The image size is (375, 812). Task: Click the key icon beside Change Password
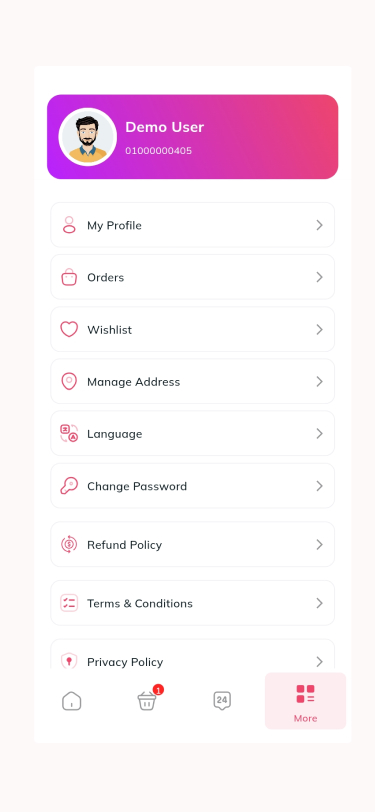click(69, 486)
